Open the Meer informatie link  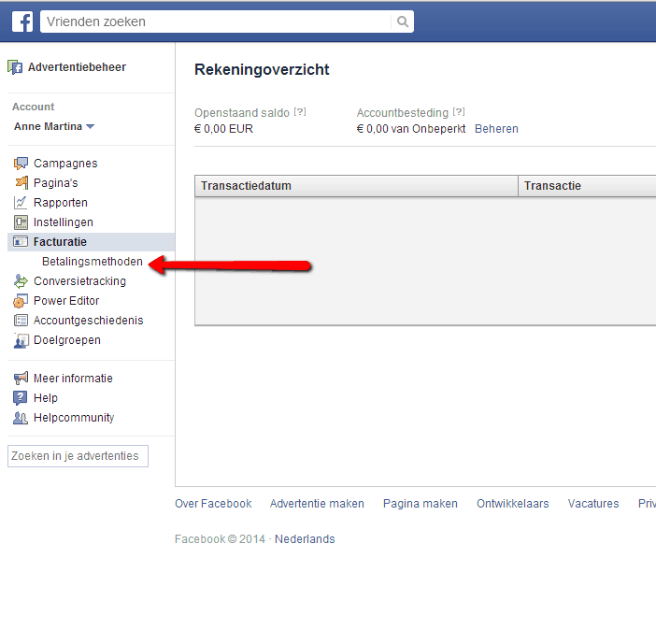pyautogui.click(x=73, y=379)
